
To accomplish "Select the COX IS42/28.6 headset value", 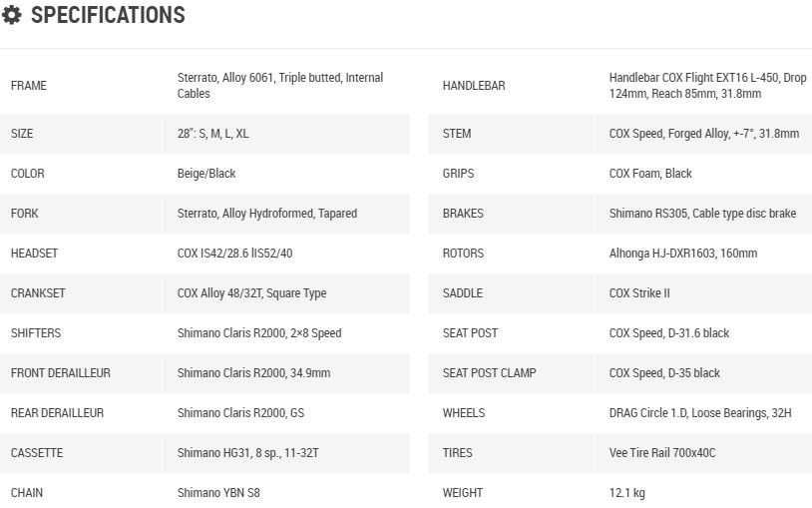I will click(x=234, y=254).
